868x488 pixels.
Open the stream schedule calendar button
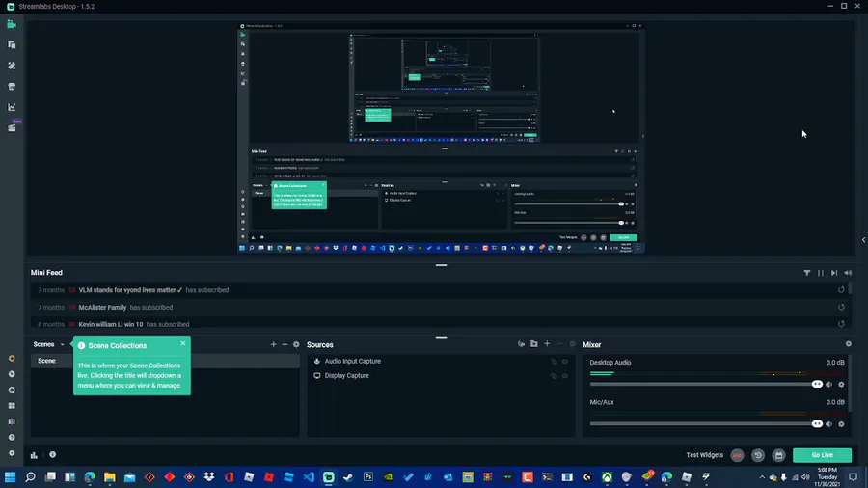point(778,455)
